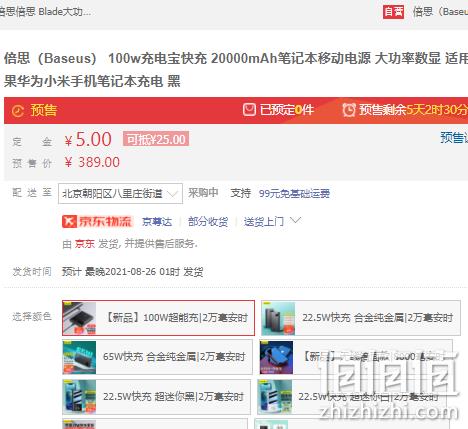Click the red 自营 badge
468x429 pixels.
point(393,12)
